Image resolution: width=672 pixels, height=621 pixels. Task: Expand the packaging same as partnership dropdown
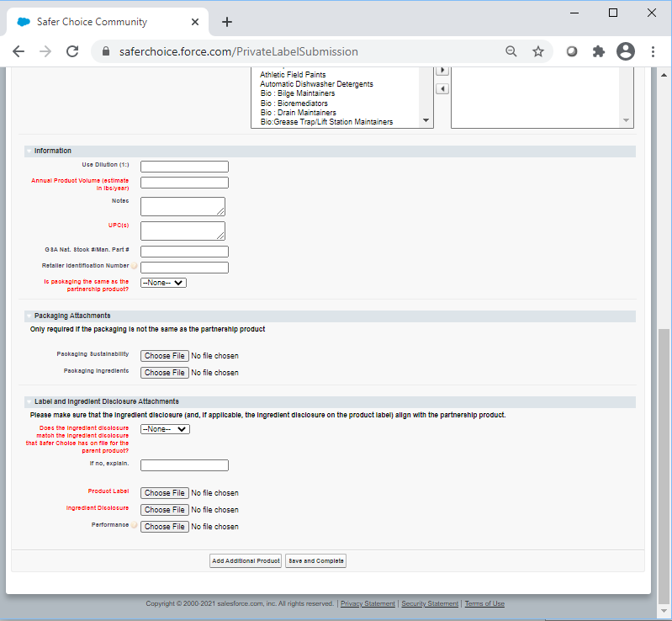[x=163, y=283]
